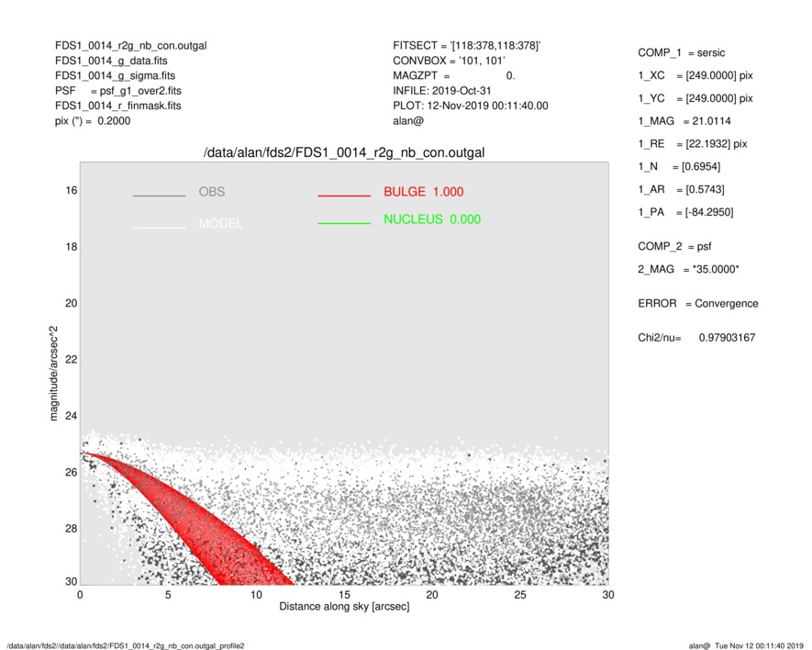Click the y-axis tick label 28
The width and height of the screenshot is (812, 650).
pos(71,528)
